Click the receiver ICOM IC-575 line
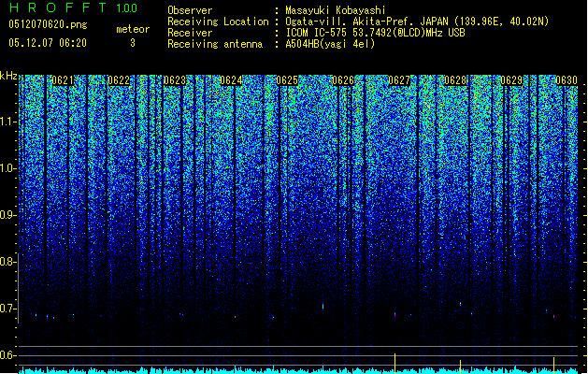The width and height of the screenshot is (588, 374). pyautogui.click(x=375, y=33)
